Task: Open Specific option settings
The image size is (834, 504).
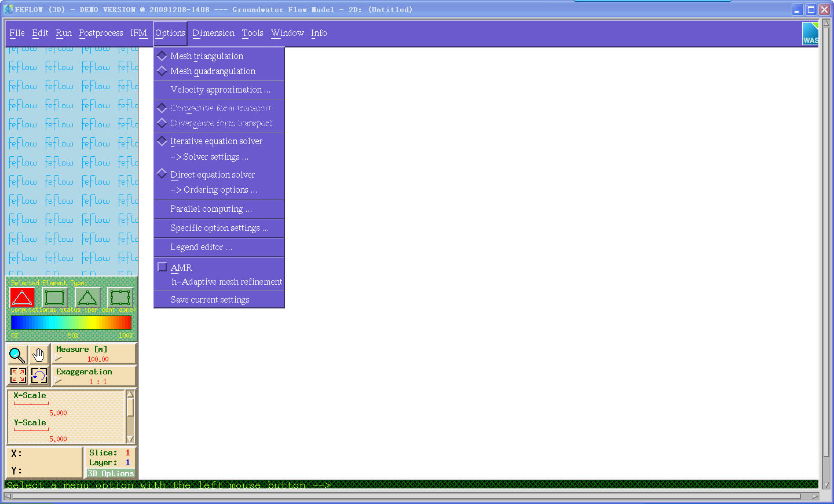Action: [219, 228]
